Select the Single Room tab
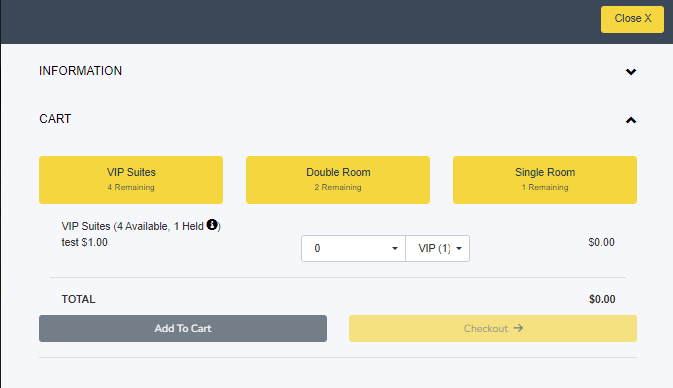The width and height of the screenshot is (673, 388). click(x=545, y=180)
